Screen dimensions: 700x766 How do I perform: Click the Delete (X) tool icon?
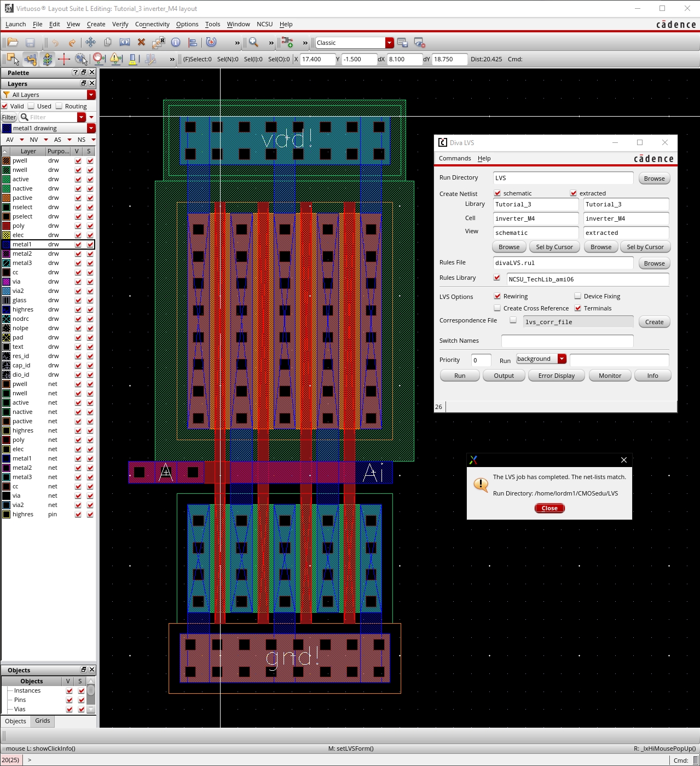click(141, 43)
